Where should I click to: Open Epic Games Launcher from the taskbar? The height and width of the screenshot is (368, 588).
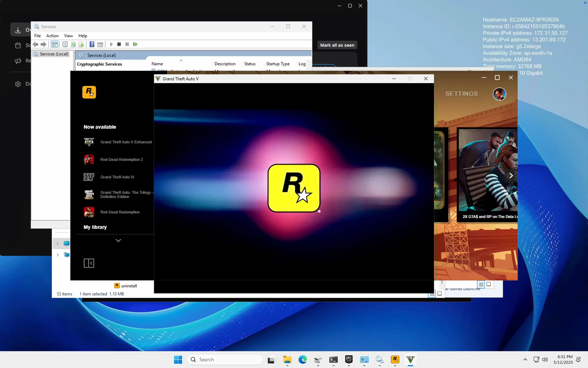(349, 359)
